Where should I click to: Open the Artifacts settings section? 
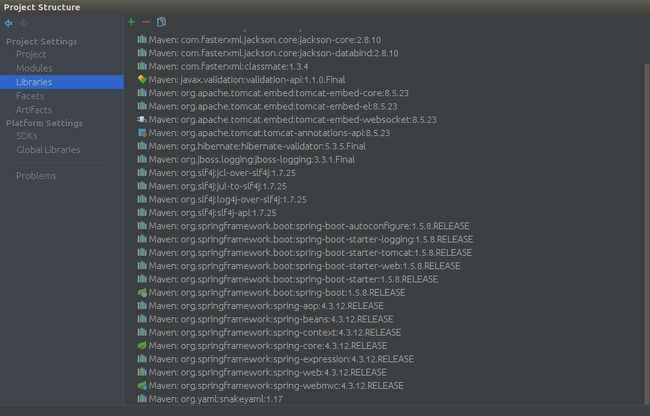[x=34, y=110]
